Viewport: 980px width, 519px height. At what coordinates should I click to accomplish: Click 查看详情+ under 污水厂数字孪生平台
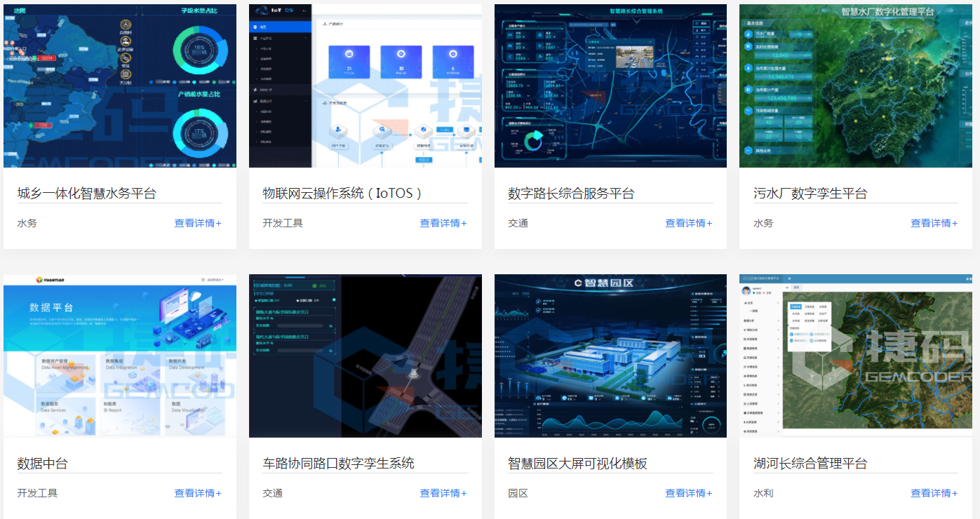(934, 223)
